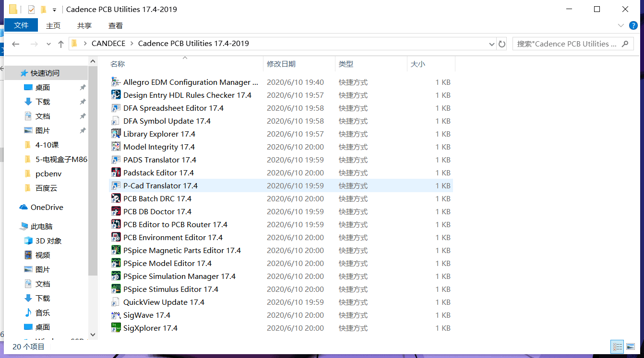Image resolution: width=644 pixels, height=358 pixels.
Task: Select PSpice Simulation Manager 17.4 icon
Action: [116, 276]
